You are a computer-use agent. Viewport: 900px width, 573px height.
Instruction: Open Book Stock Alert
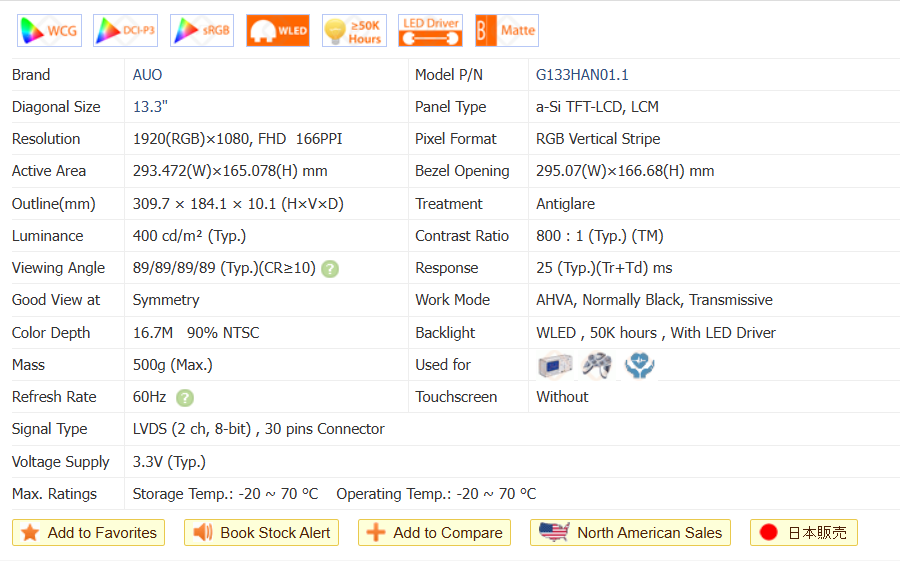pos(261,533)
